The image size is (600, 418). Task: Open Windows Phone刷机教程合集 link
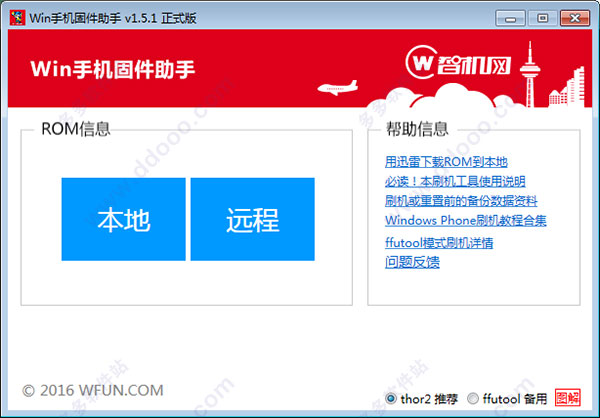tap(466, 220)
